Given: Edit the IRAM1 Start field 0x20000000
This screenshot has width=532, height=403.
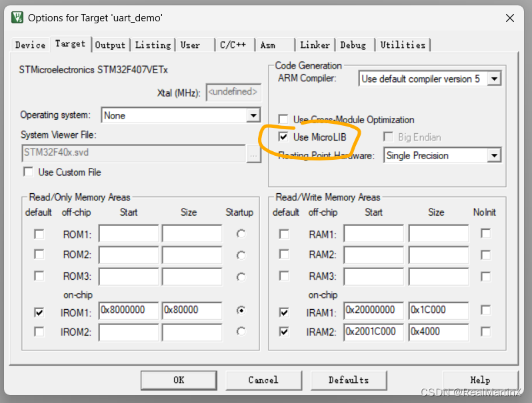Looking at the screenshot, I should click(373, 310).
